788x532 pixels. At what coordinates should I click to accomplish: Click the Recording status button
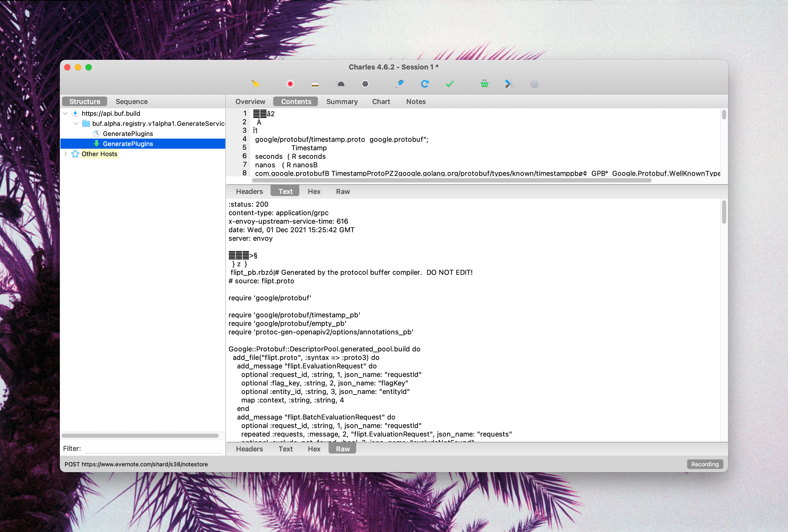click(x=704, y=464)
